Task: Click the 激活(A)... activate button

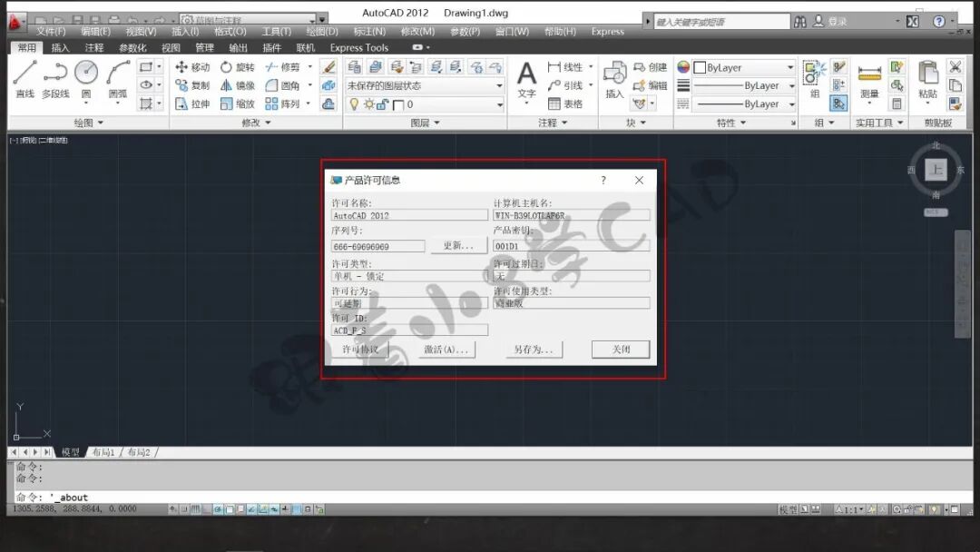Action: coord(446,350)
